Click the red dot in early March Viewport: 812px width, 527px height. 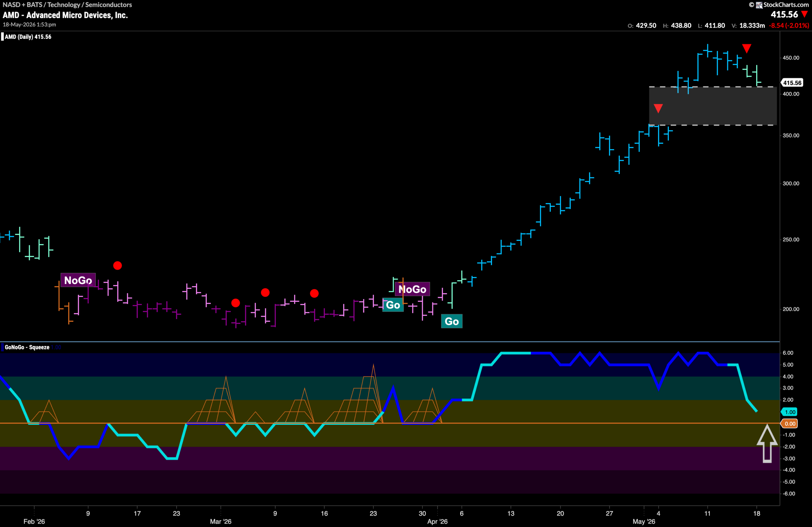point(235,303)
